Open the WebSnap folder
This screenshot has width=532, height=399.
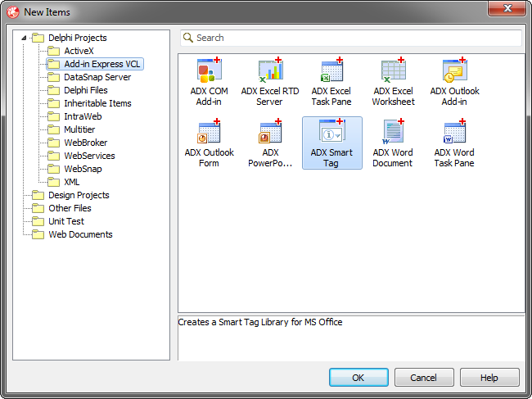point(74,169)
